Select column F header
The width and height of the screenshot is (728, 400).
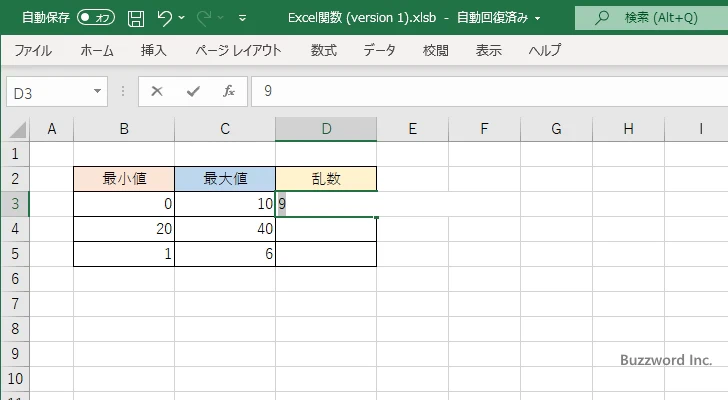[484, 129]
